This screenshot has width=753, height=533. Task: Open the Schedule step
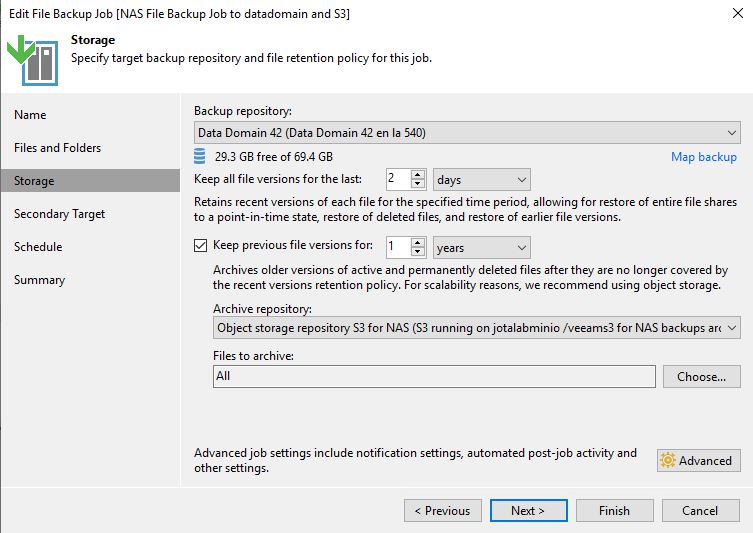(x=38, y=247)
